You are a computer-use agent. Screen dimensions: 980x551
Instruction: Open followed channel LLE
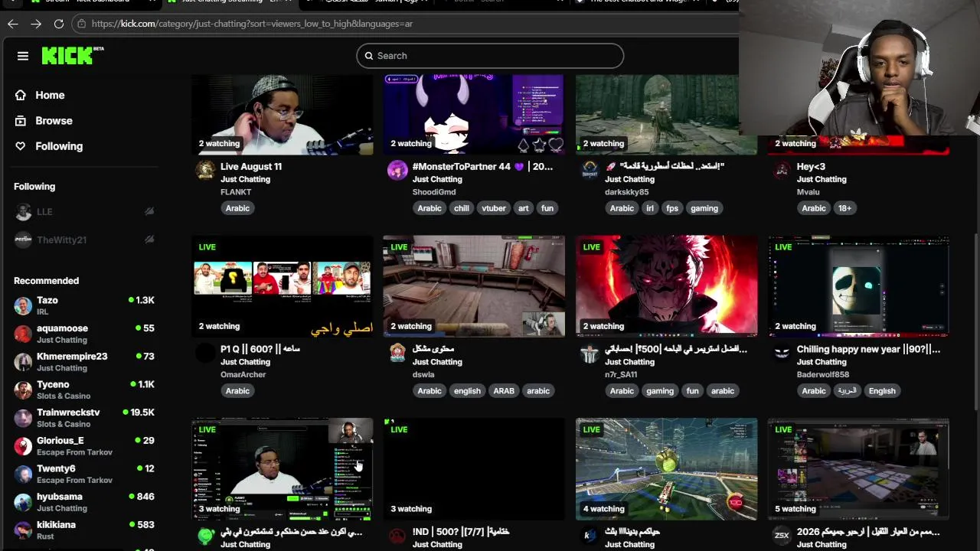[x=84, y=212]
